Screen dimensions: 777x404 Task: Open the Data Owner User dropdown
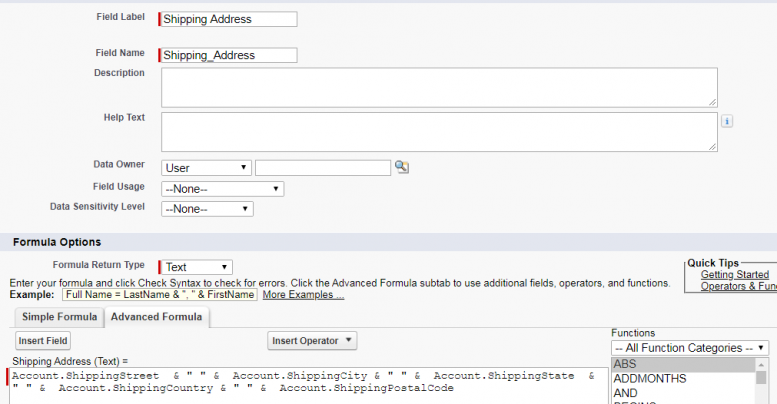pyautogui.click(x=206, y=168)
